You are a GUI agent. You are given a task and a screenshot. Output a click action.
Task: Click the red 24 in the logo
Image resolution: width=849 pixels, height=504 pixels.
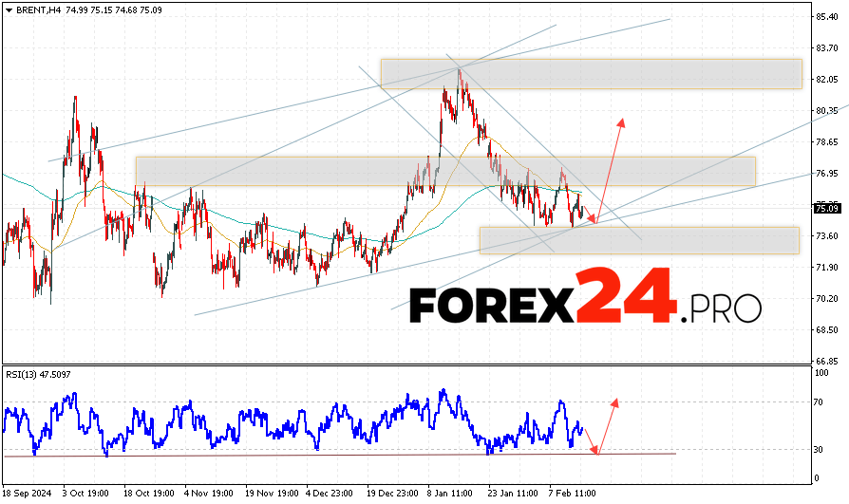[x=627, y=296]
